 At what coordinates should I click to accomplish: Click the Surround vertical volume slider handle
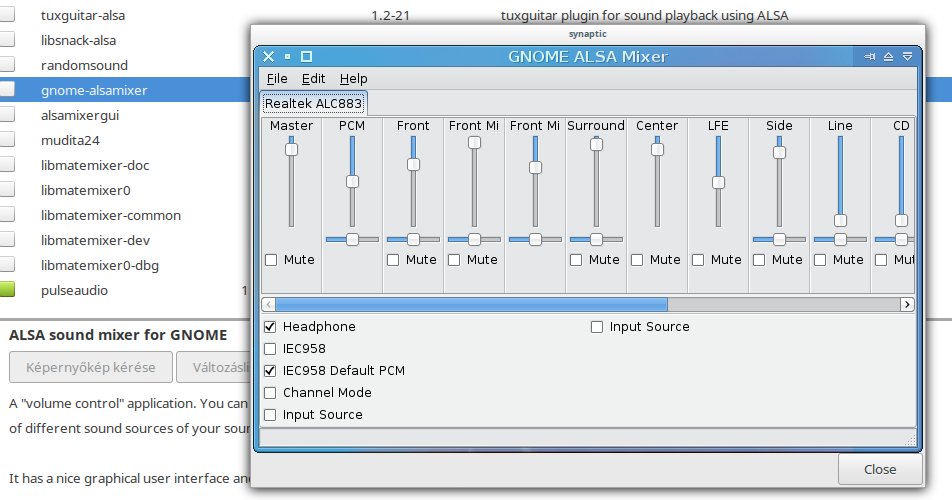pos(596,144)
